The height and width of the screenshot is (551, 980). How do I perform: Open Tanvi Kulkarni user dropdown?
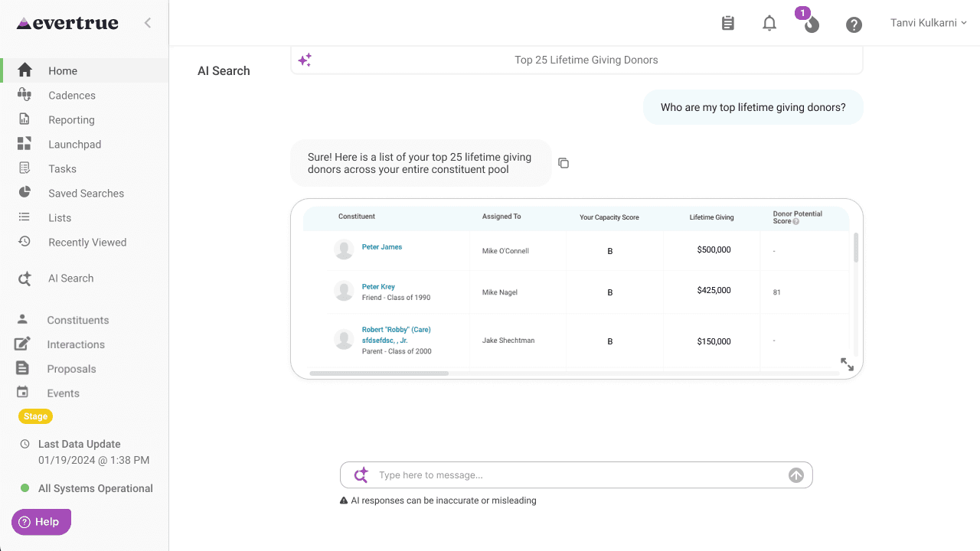[x=929, y=23]
